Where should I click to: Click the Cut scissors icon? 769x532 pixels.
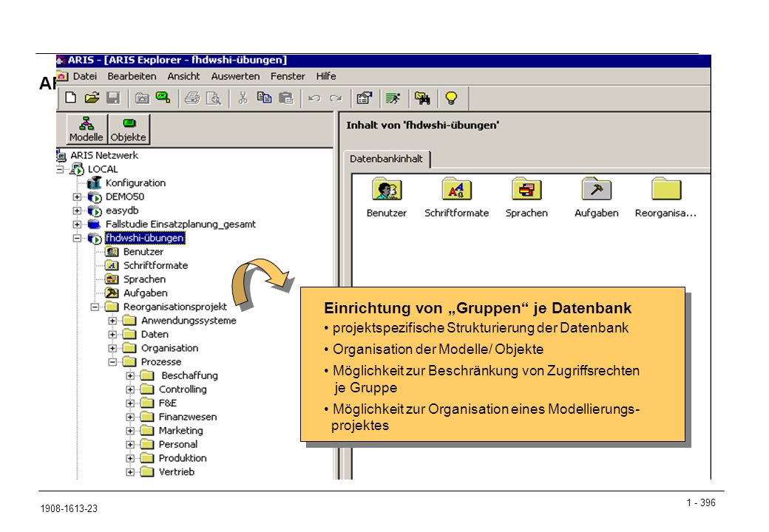point(243,98)
